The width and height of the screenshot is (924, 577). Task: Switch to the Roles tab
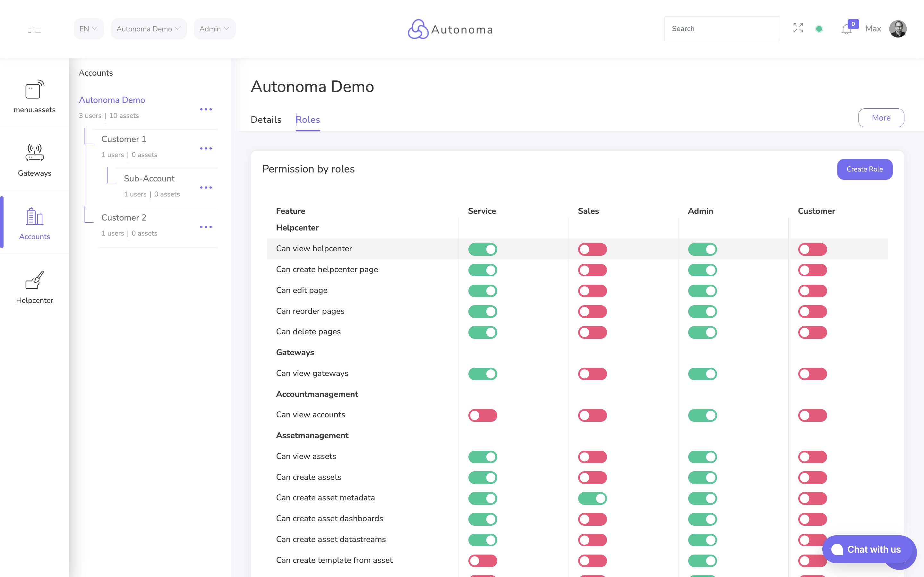coord(308,120)
